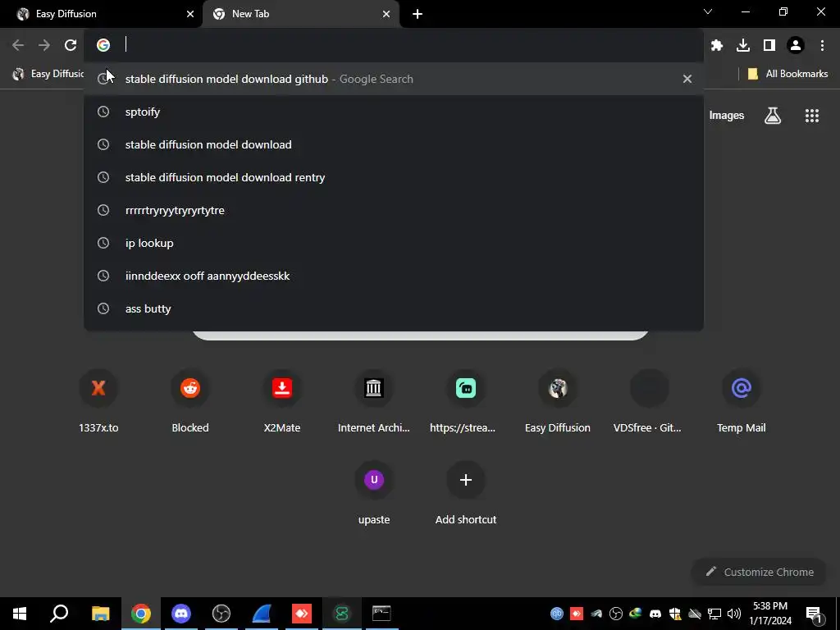Open the Chrome profile avatar
840x630 pixels.
[796, 46]
